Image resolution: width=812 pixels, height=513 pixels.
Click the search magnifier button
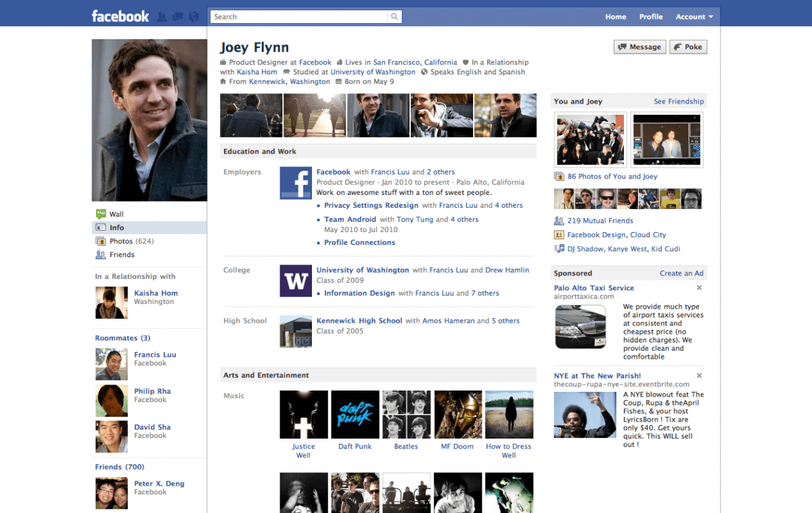(394, 17)
